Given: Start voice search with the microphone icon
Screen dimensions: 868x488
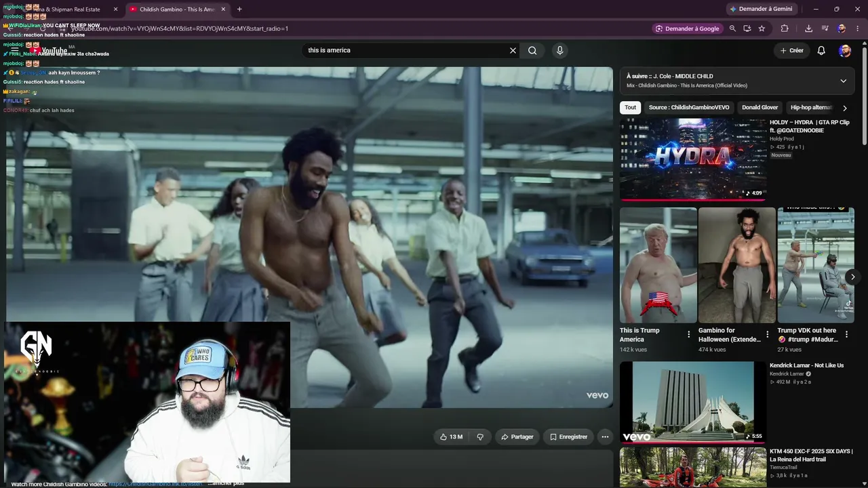Looking at the screenshot, I should 559,50.
